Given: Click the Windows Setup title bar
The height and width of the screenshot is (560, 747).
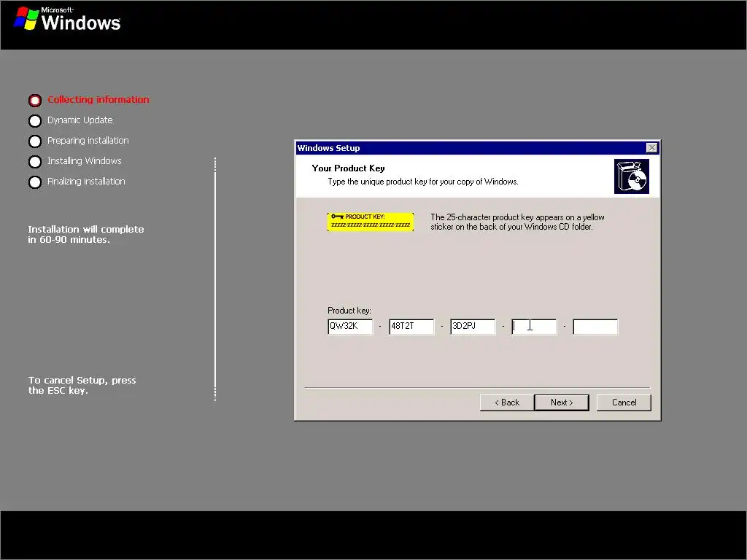Looking at the screenshot, I should click(x=477, y=148).
